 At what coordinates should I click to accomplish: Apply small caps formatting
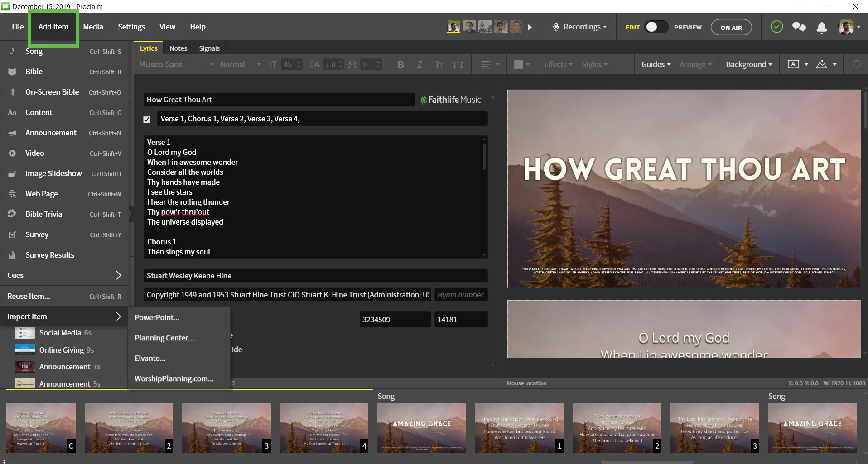(439, 64)
